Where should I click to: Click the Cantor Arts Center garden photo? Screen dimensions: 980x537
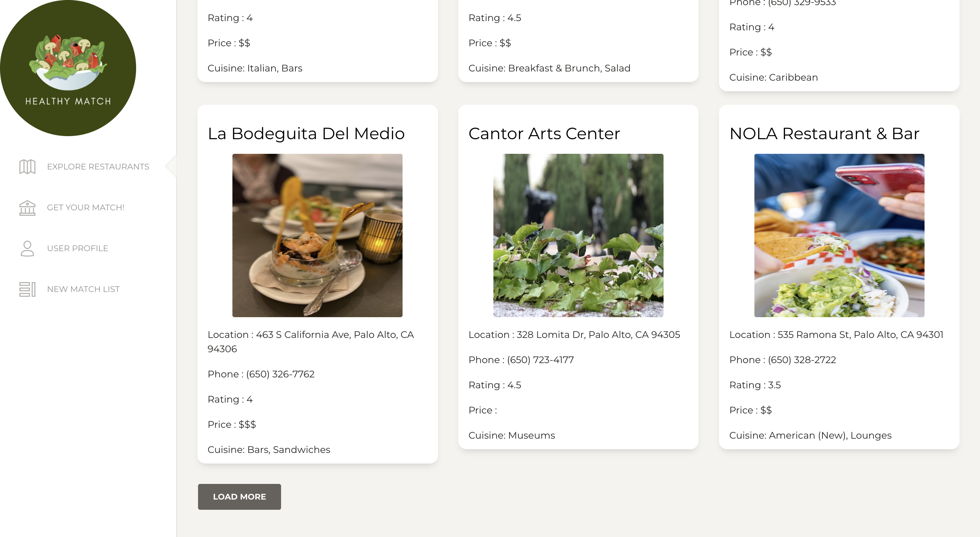click(578, 235)
